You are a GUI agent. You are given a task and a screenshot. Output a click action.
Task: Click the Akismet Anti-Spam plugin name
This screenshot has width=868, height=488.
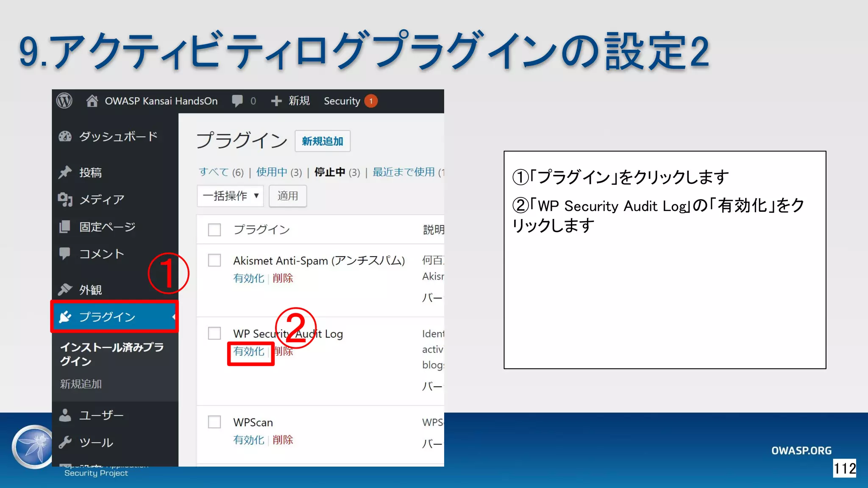pos(319,261)
